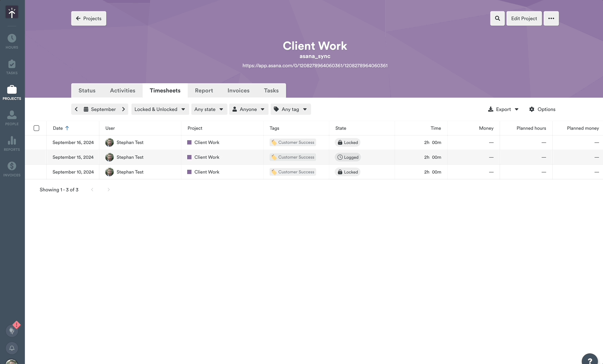Open the Asana project URL link
This screenshot has width=603, height=364.
pos(315,65)
